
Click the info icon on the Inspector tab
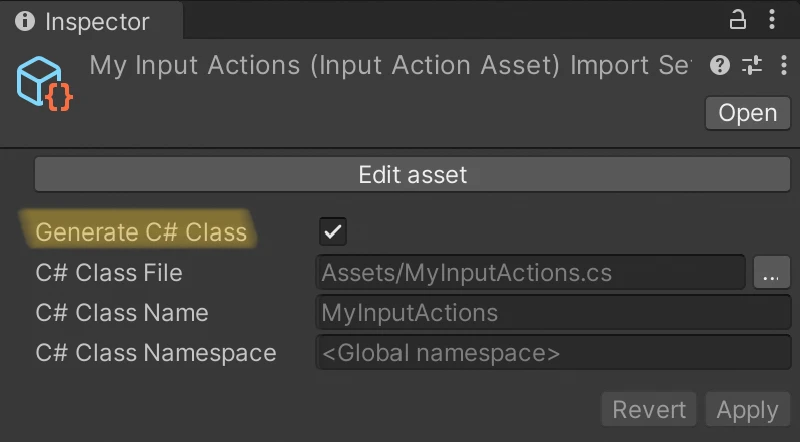[25, 21]
